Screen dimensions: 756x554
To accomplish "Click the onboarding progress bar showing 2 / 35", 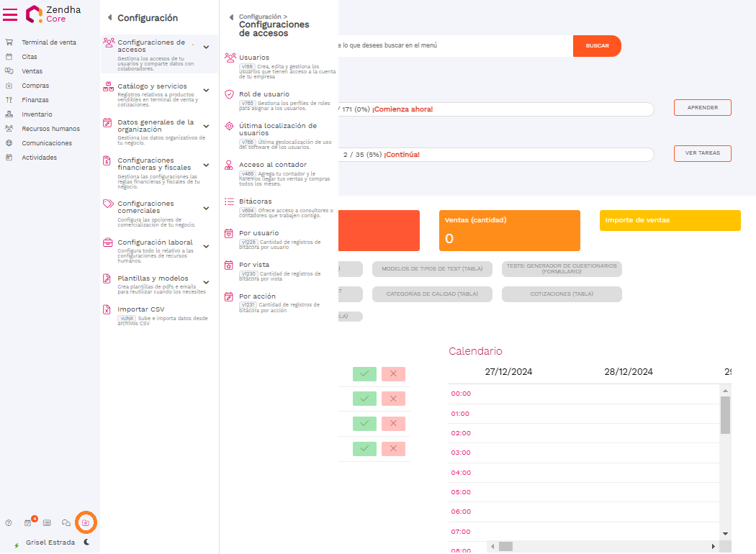I will [497, 155].
